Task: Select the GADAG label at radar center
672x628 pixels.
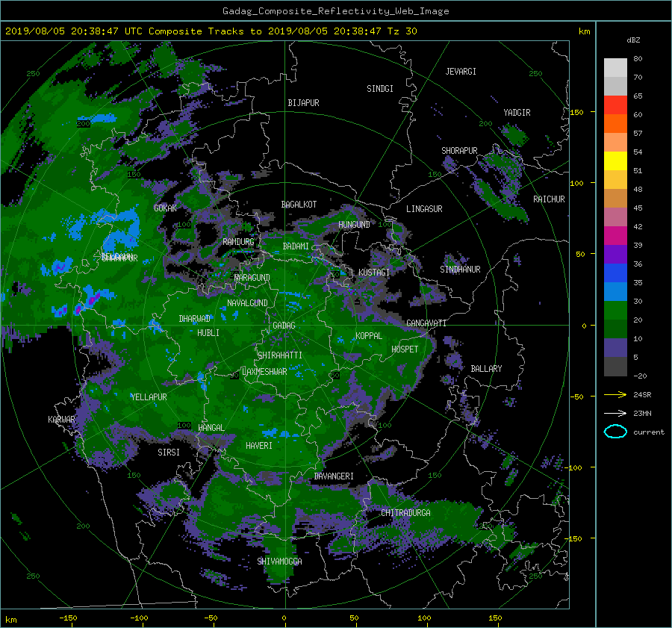Action: coord(284,326)
